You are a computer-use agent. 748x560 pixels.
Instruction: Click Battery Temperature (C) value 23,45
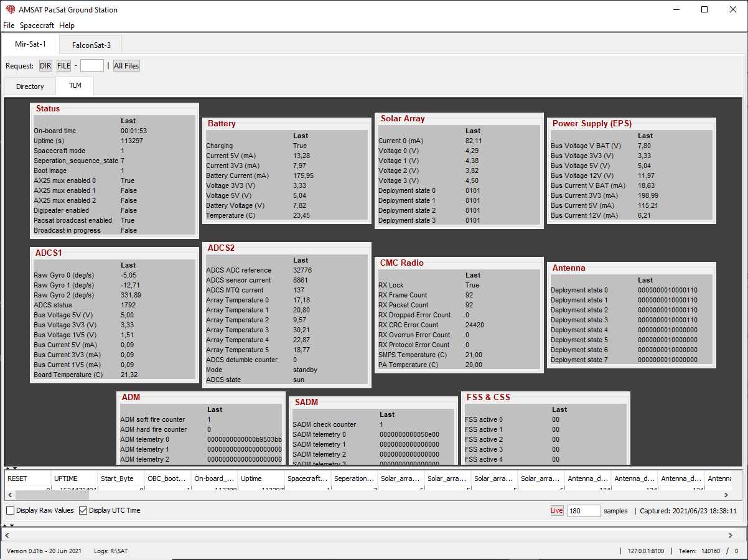click(301, 215)
